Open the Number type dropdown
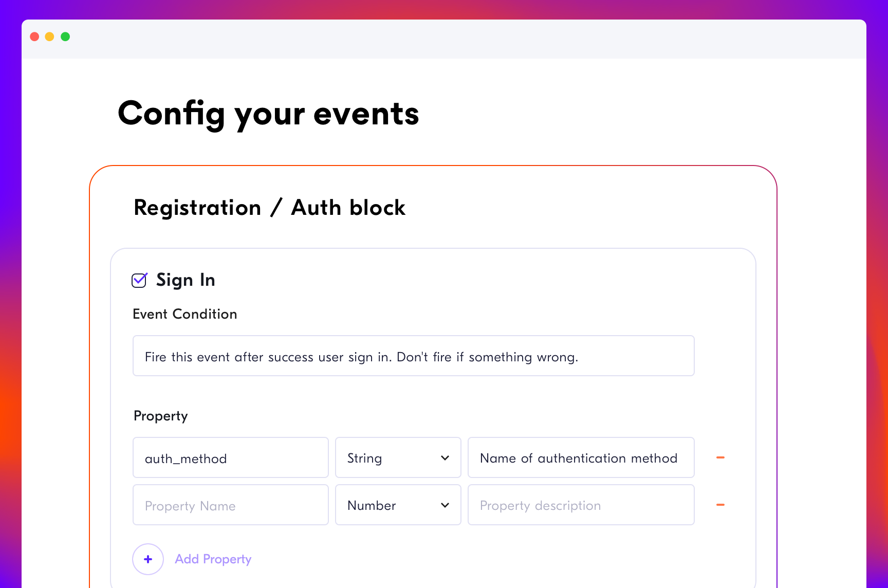 (x=398, y=505)
